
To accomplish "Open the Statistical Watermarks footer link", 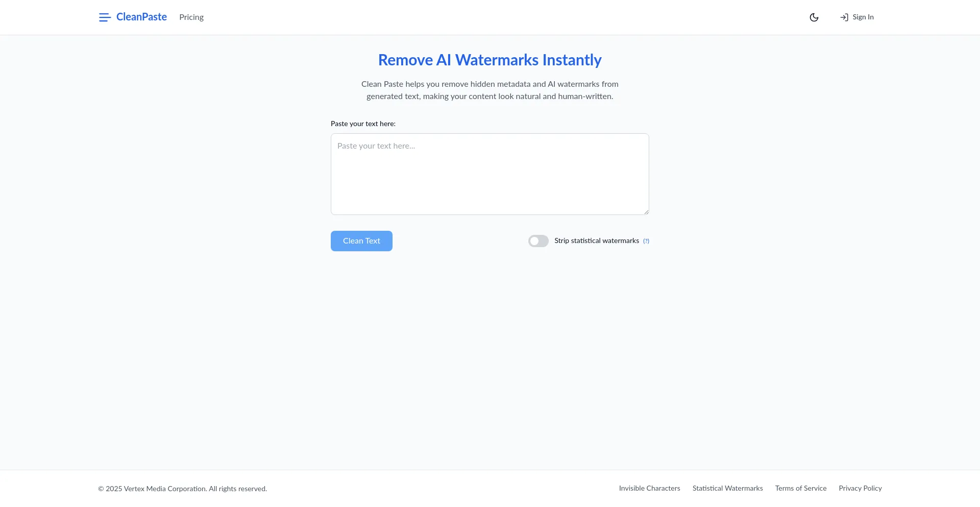I will point(727,489).
